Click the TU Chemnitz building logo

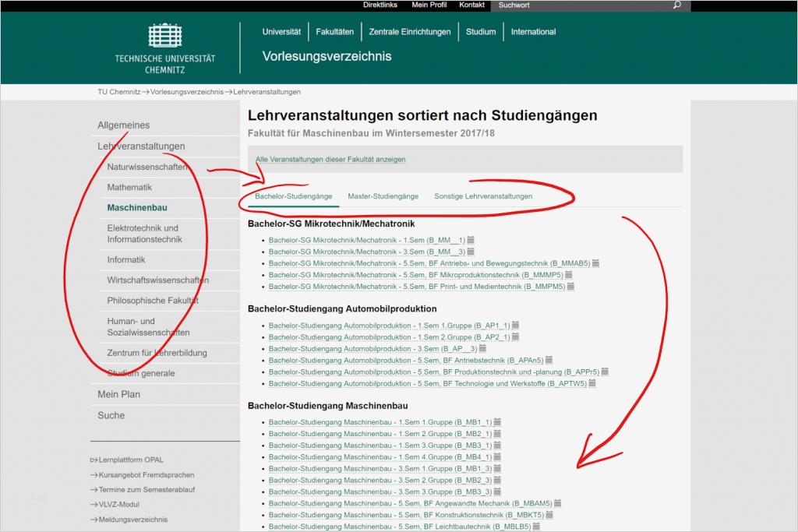[x=164, y=37]
